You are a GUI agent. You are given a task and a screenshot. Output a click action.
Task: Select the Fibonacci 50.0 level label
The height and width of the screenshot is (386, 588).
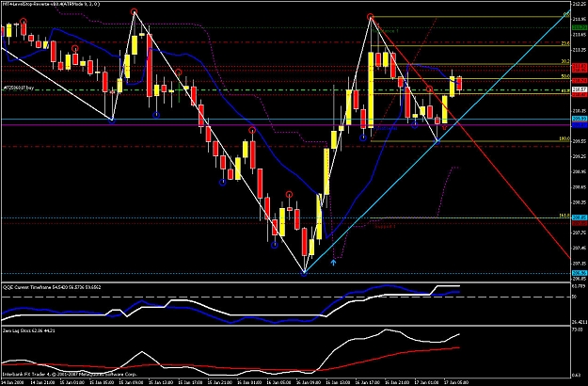click(x=565, y=76)
